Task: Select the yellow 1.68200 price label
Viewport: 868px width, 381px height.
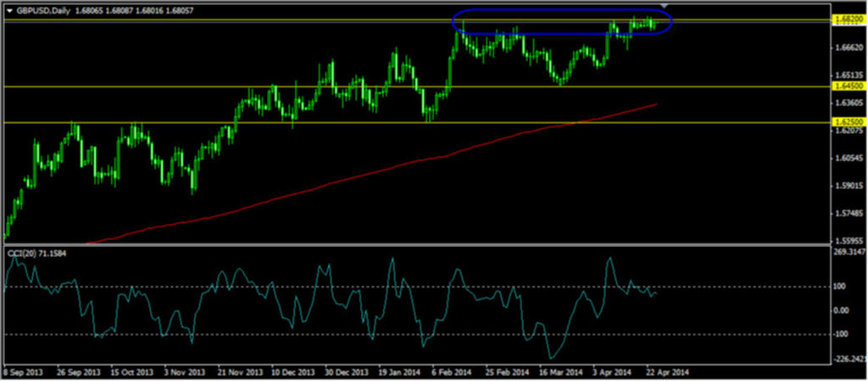Action: (849, 20)
